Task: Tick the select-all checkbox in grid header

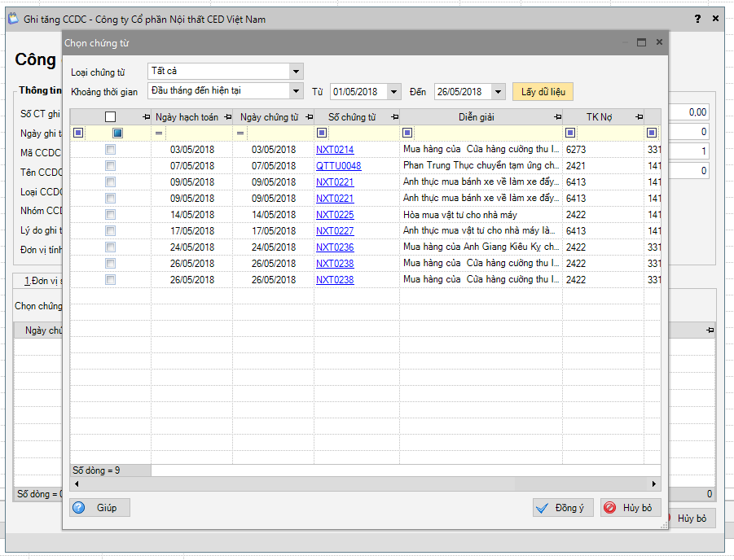Action: click(x=111, y=117)
